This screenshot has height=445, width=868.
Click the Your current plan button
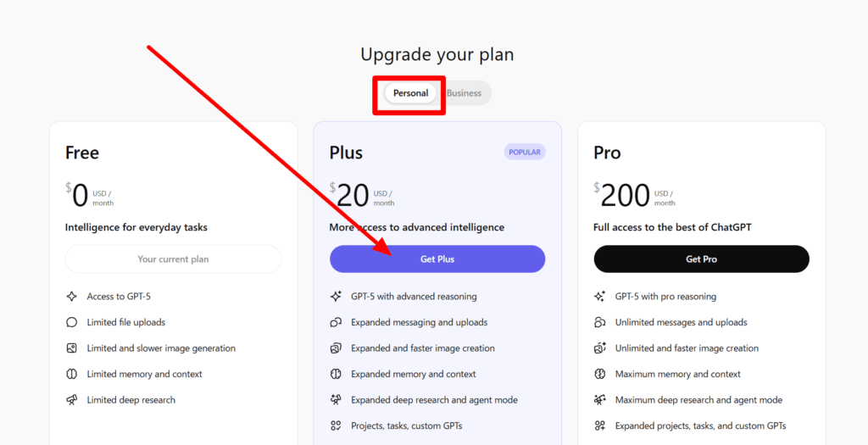point(173,259)
